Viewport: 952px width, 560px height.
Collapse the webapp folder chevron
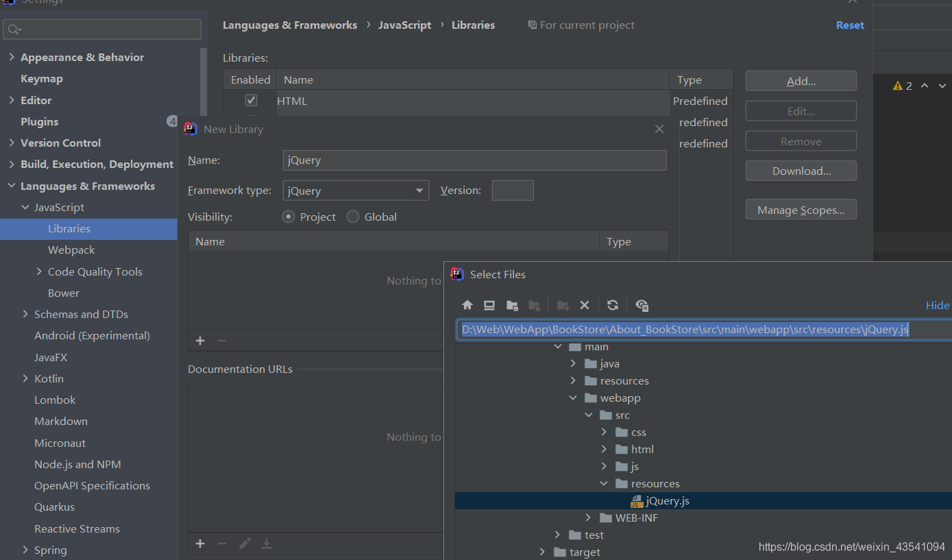(x=573, y=398)
